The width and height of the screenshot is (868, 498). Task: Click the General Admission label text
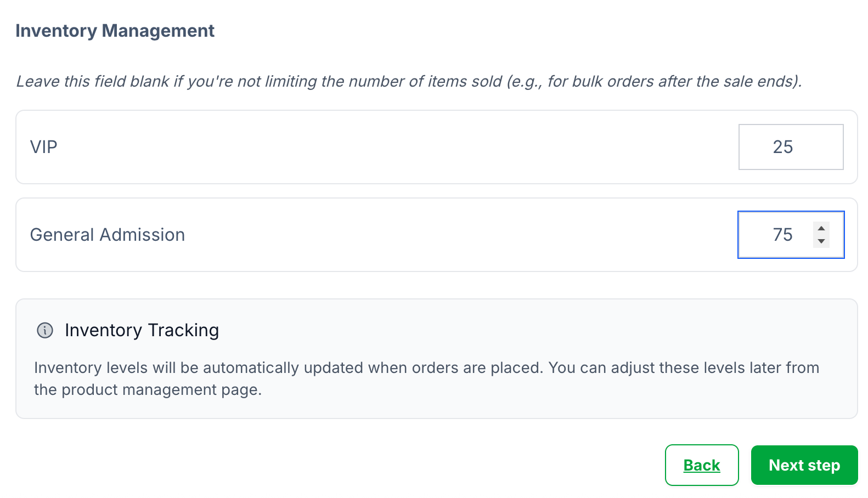[x=108, y=235]
